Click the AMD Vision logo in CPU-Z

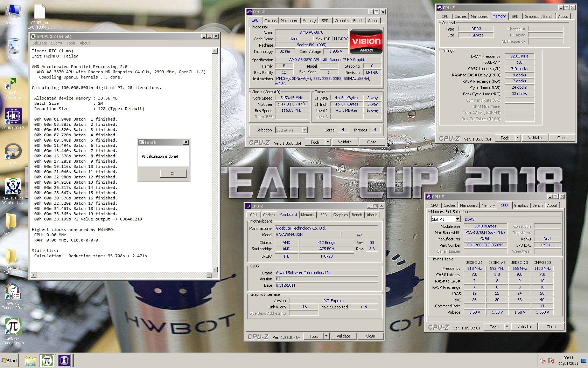pos(366,41)
